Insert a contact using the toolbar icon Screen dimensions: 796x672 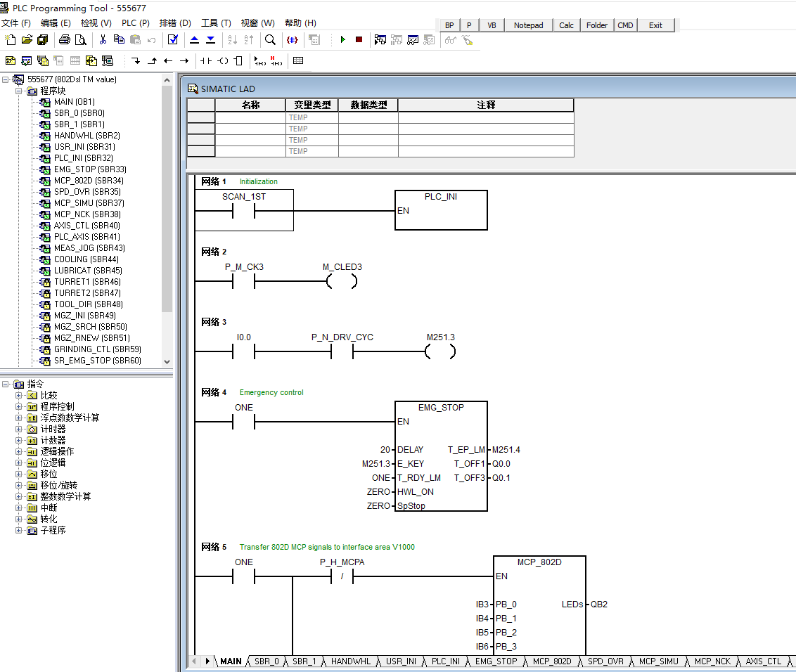click(x=206, y=61)
